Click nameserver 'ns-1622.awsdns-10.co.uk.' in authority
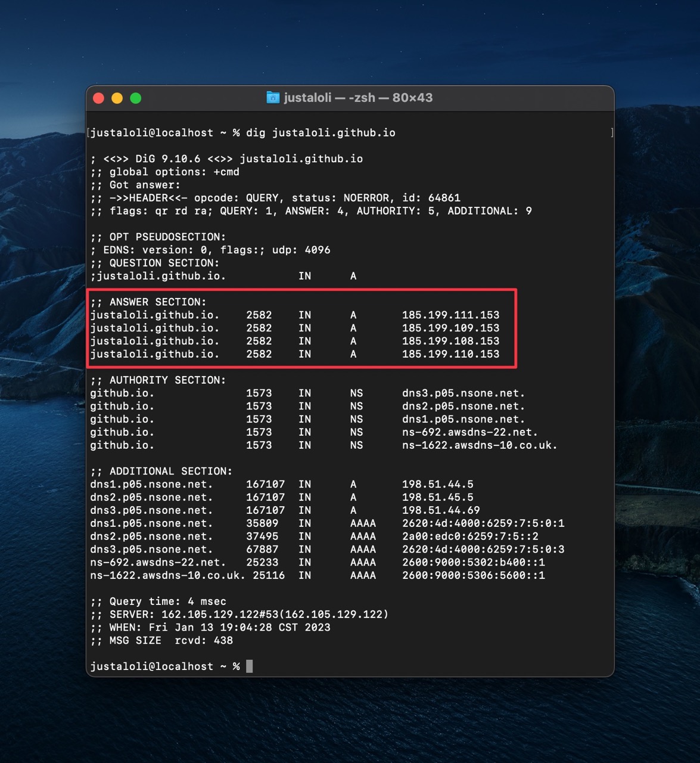Screen dimensions: 700x763 480,445
